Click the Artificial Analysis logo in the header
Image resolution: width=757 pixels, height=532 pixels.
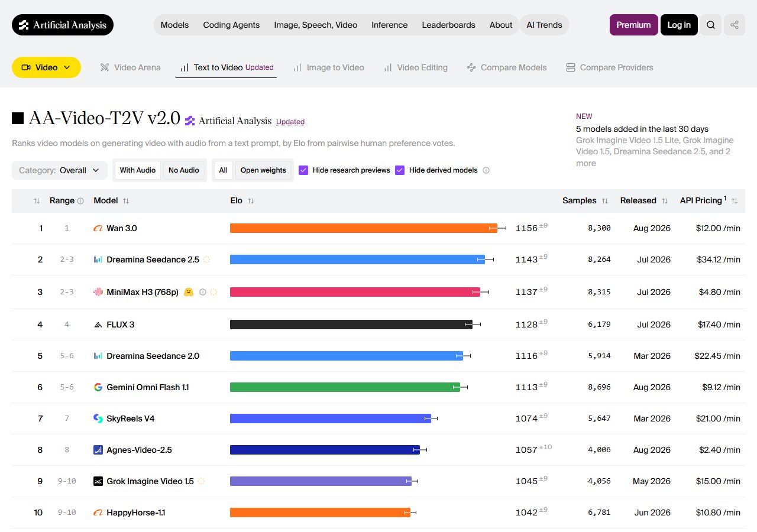pos(63,25)
